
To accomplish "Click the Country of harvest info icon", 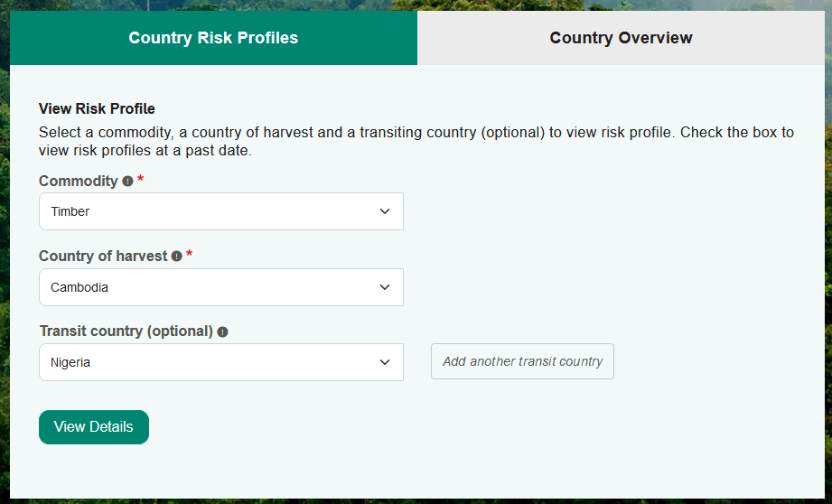I will (x=177, y=257).
